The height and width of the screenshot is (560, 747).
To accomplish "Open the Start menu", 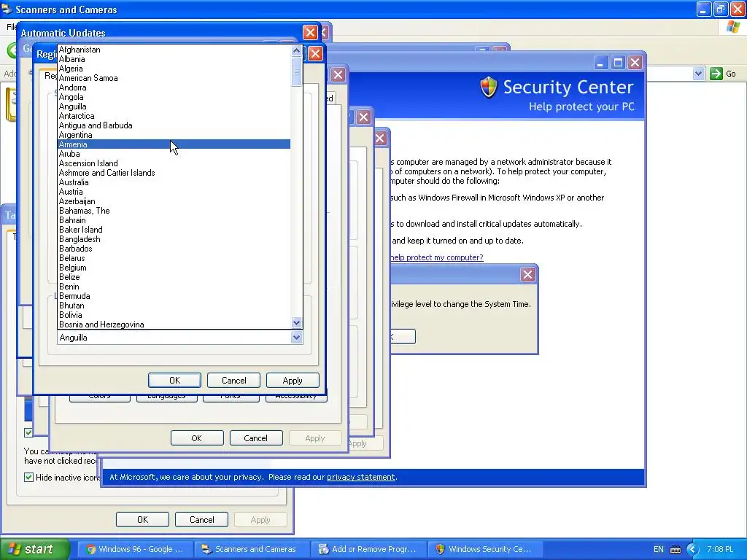I will (x=35, y=549).
